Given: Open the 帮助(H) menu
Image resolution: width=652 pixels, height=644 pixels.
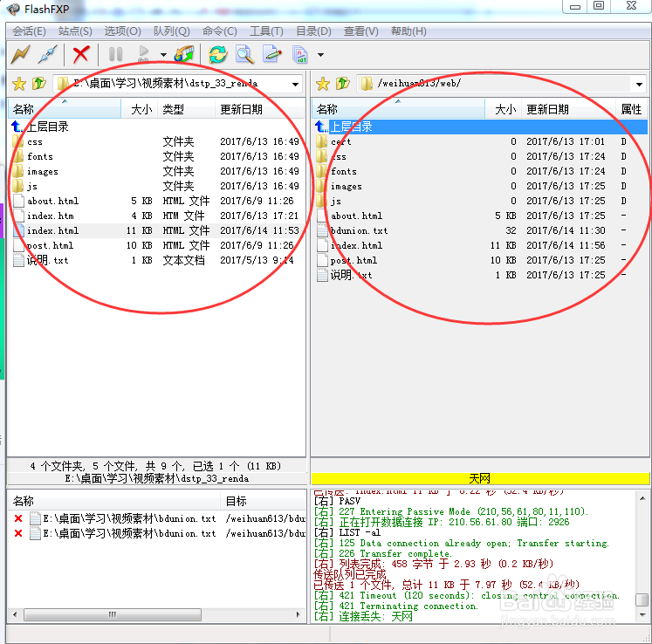Looking at the screenshot, I should click(x=408, y=31).
